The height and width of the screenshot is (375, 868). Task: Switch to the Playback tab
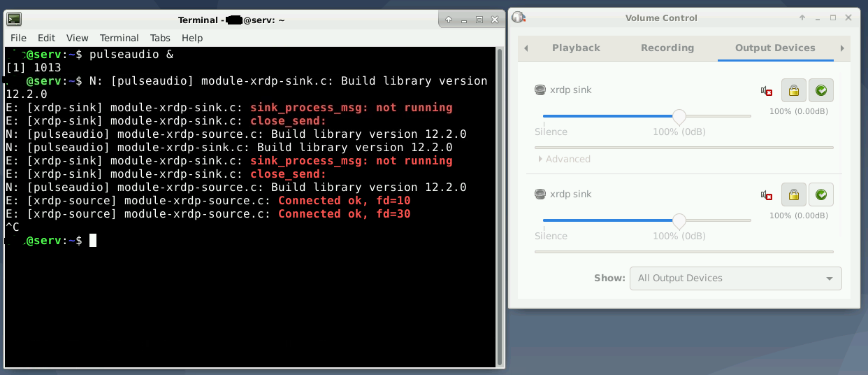576,48
